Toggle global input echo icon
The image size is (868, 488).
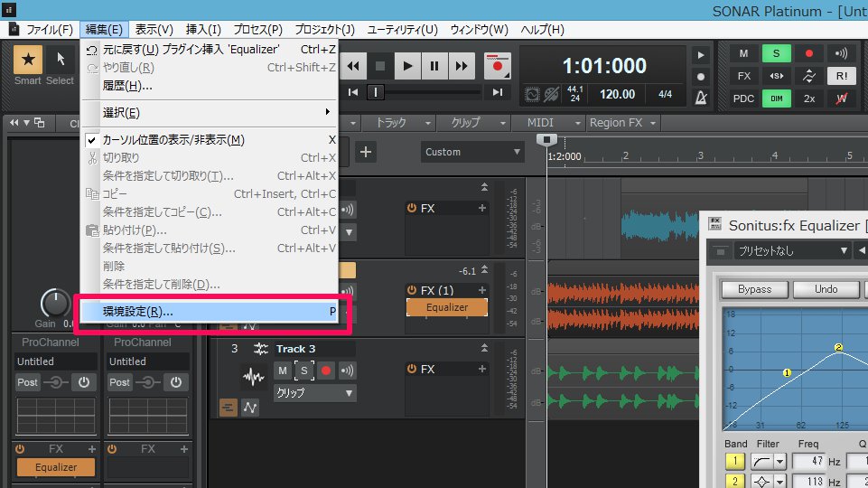842,53
